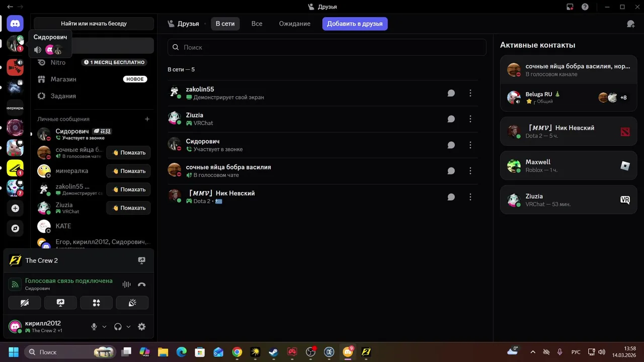Image resolution: width=644 pixels, height=362 pixels.
Task: Open the Задания menu item
Action: (x=93, y=96)
